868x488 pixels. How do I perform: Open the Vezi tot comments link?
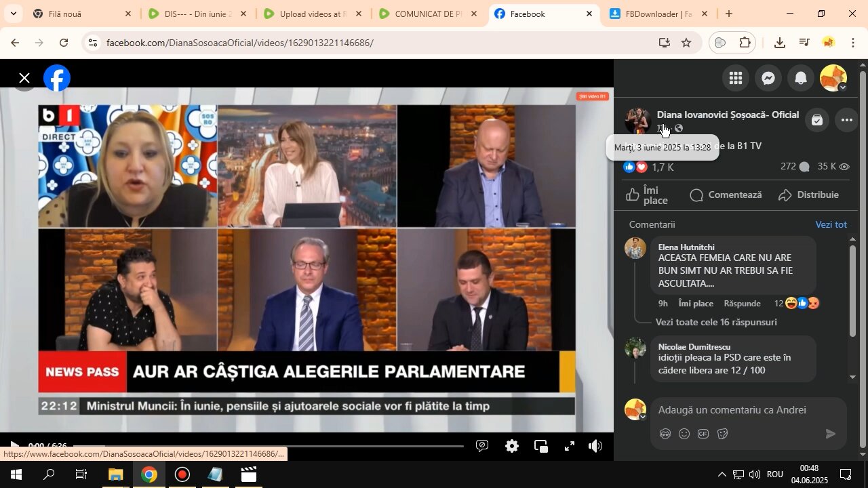(831, 224)
